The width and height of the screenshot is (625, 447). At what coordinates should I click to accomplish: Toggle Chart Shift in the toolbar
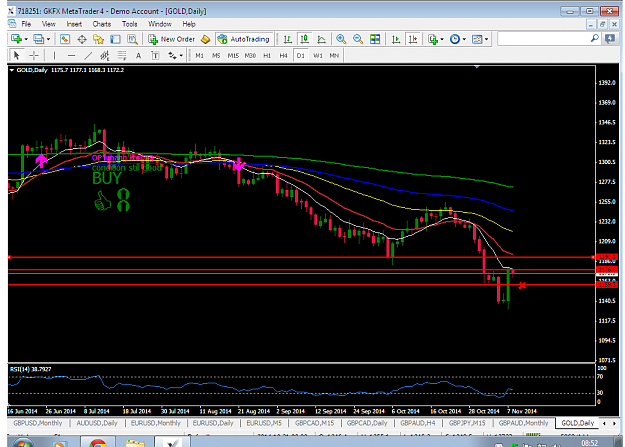[413, 39]
